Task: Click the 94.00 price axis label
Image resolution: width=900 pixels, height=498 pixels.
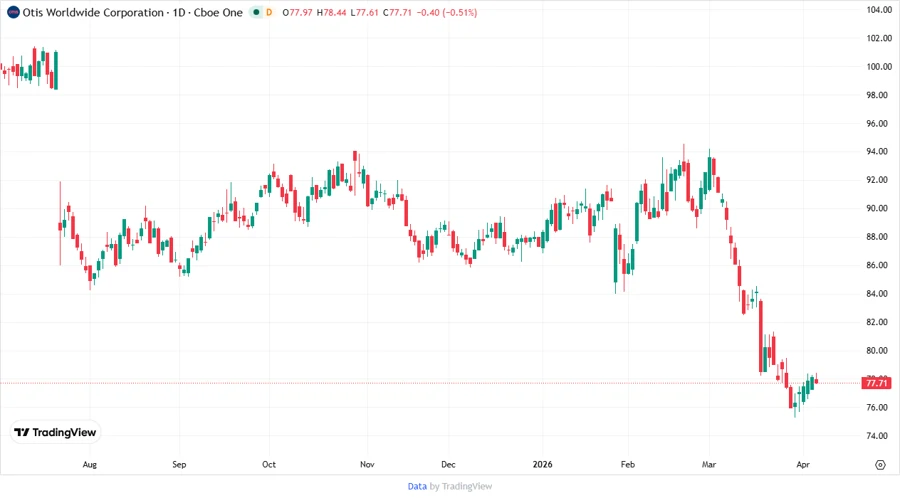Action: click(879, 151)
